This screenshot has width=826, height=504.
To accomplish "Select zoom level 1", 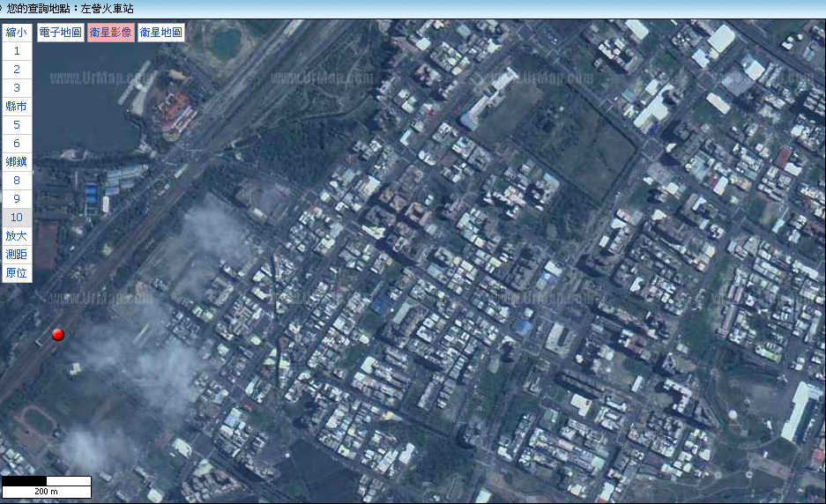I will [17, 51].
